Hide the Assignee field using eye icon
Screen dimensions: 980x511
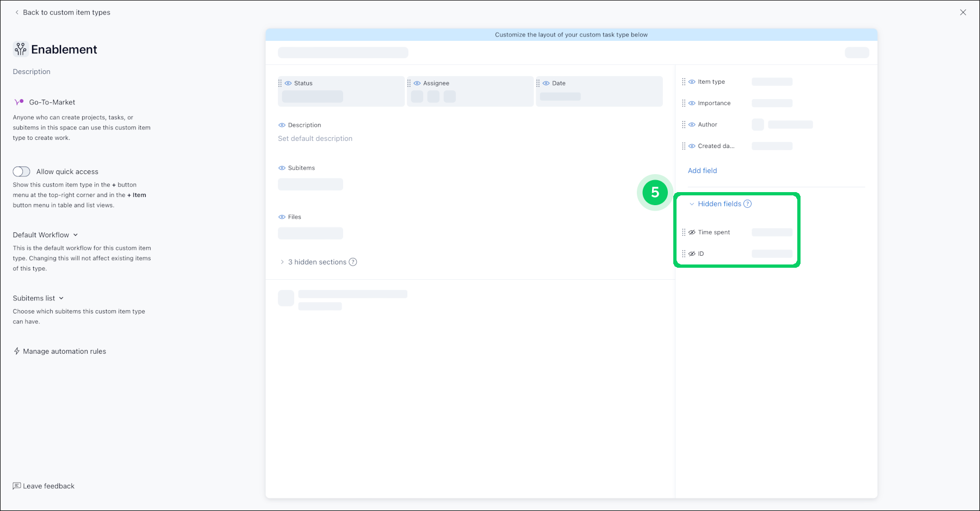(x=417, y=83)
